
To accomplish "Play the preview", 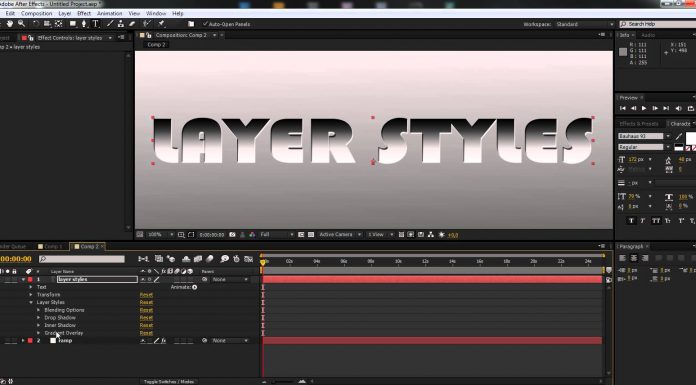I will click(x=644, y=108).
